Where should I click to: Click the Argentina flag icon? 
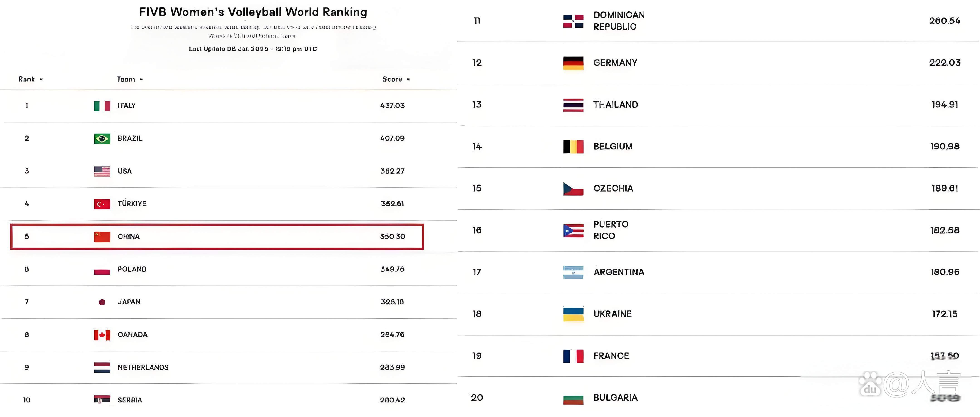573,272
